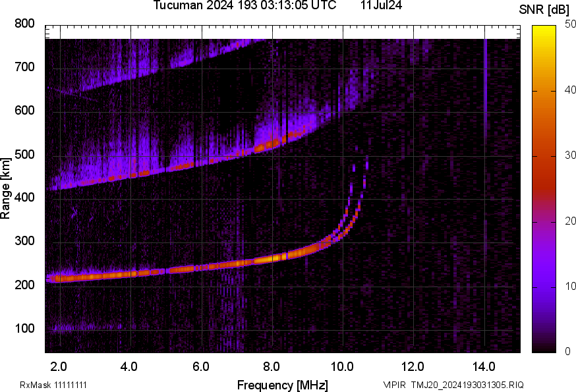Select the 14.0 frequency tick label
Image resolution: width=576 pixels, height=392 pixels.
[484, 366]
